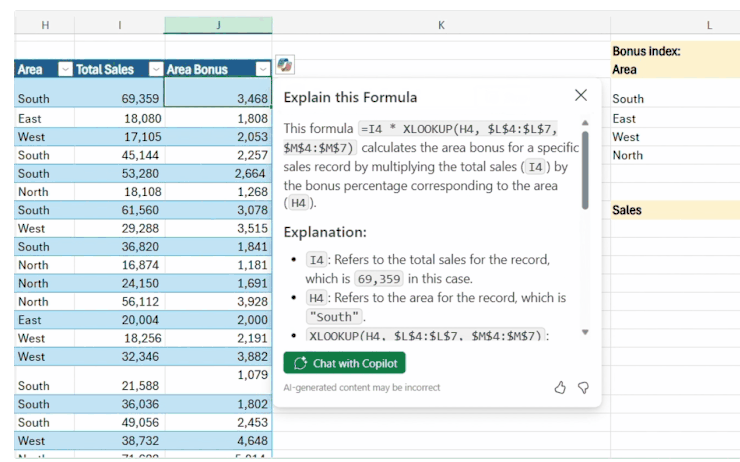Select column H header
Screen dimensions: 740x462
pos(45,25)
